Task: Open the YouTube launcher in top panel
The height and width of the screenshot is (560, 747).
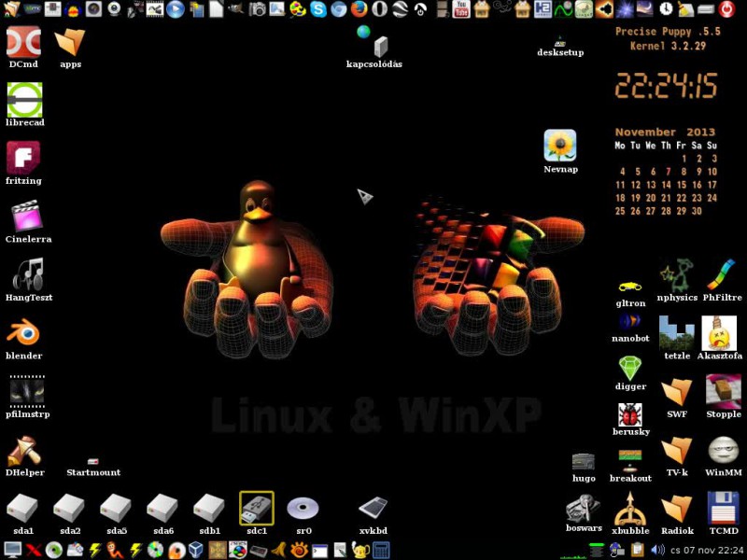Action: tap(460, 9)
